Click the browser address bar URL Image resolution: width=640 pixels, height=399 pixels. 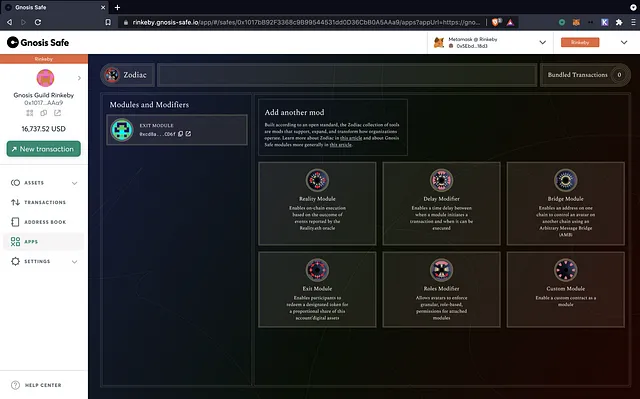click(306, 22)
